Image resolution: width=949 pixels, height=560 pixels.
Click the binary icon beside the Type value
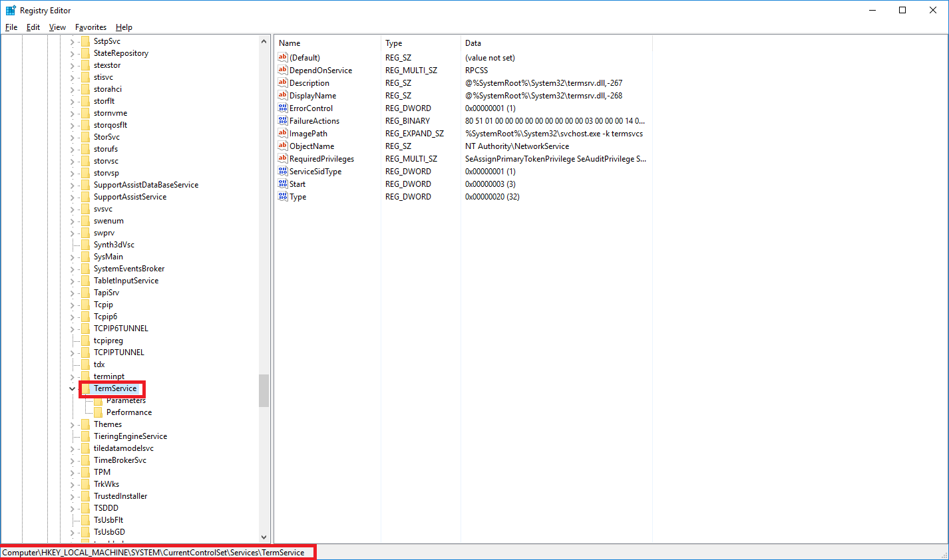(283, 196)
